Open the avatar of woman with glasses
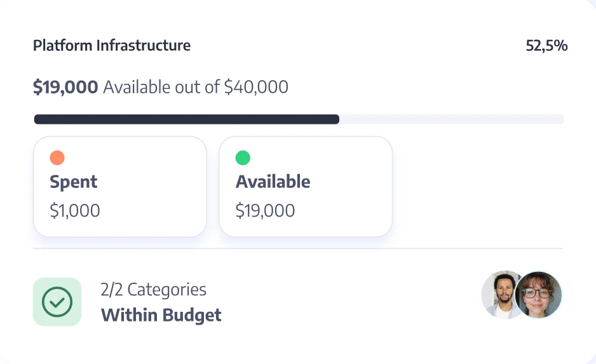Viewport: 596px width, 364px height. (x=539, y=295)
